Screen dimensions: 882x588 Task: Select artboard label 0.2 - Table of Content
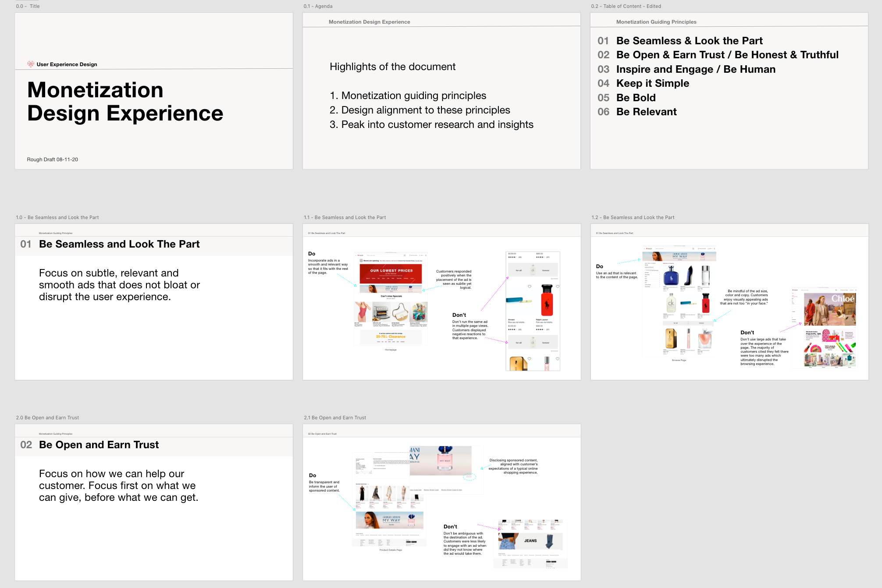(626, 6)
